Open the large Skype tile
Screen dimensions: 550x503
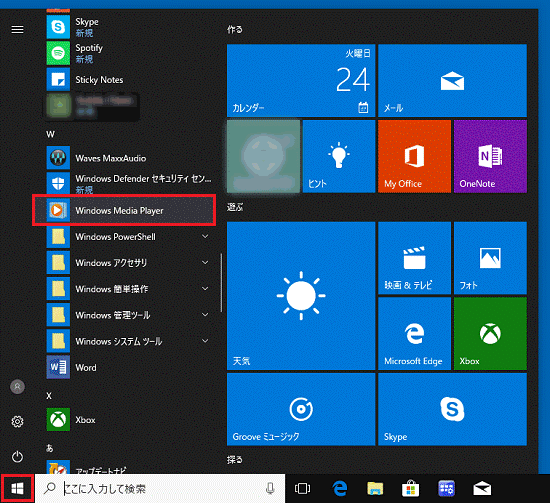coord(452,409)
